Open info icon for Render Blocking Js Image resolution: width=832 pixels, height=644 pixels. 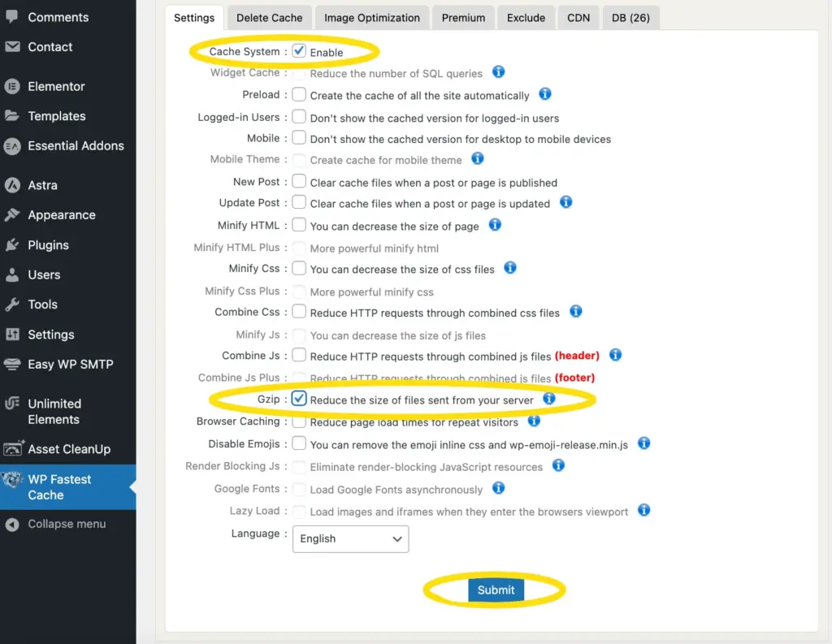pyautogui.click(x=558, y=465)
